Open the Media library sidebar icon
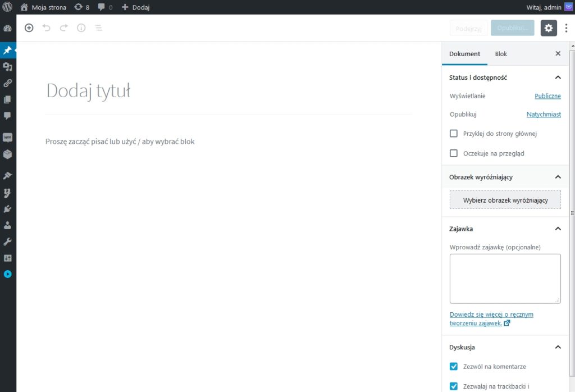Image resolution: width=575 pixels, height=392 pixels. tap(8, 67)
